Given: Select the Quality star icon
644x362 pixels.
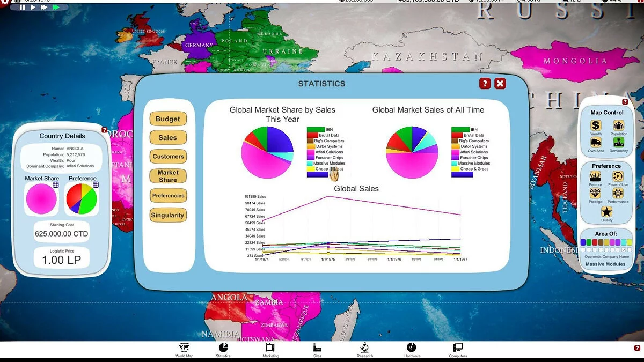Looking at the screenshot, I should point(606,211).
